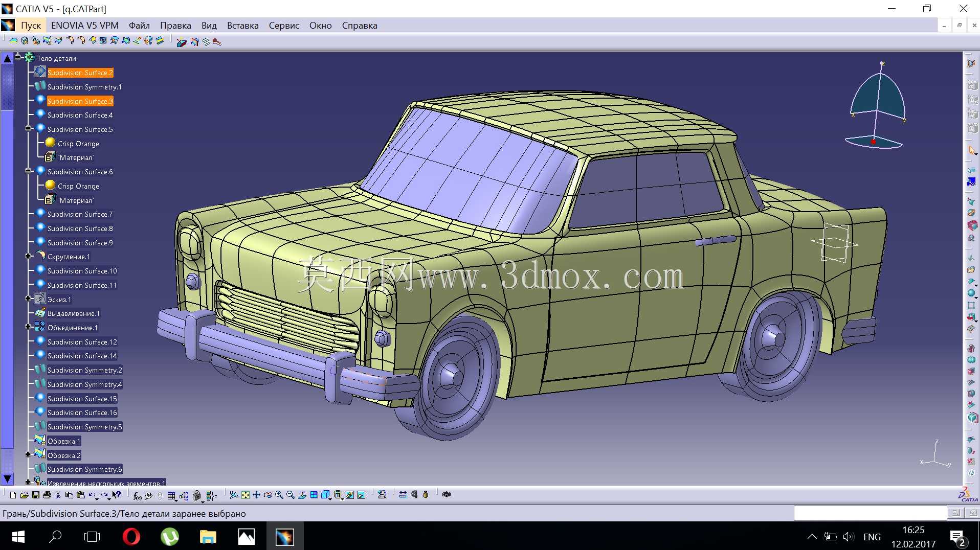Expand the Объединение.1 node

coord(28,327)
